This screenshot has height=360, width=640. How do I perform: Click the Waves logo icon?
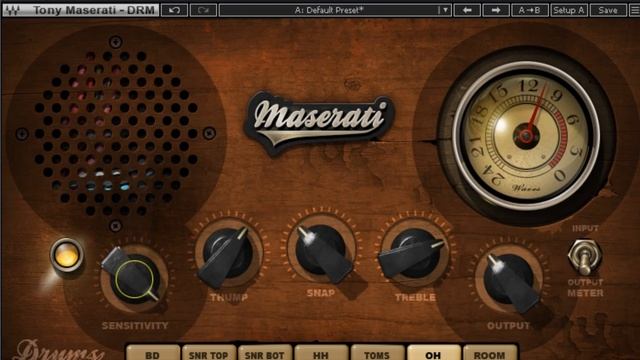[x=12, y=10]
